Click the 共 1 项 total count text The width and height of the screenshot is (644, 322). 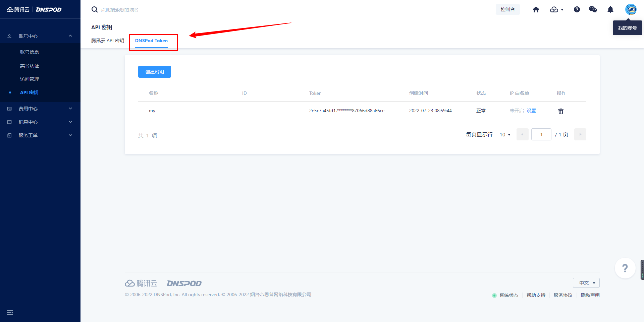(x=148, y=135)
